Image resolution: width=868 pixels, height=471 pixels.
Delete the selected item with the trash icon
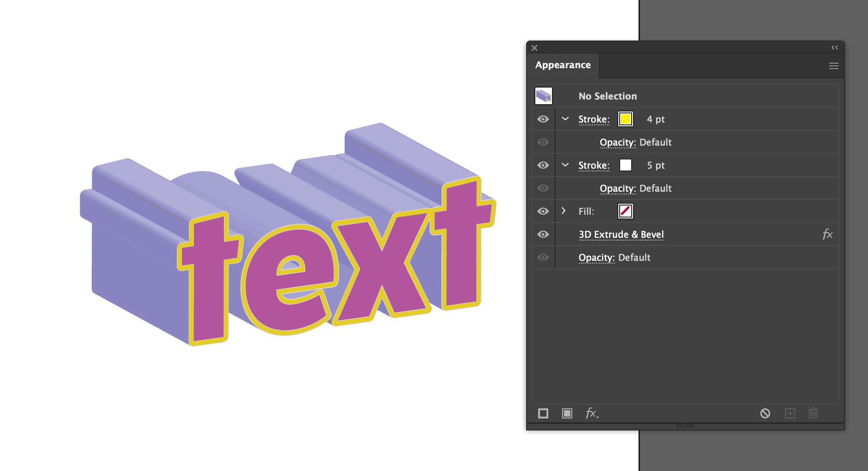click(x=813, y=413)
